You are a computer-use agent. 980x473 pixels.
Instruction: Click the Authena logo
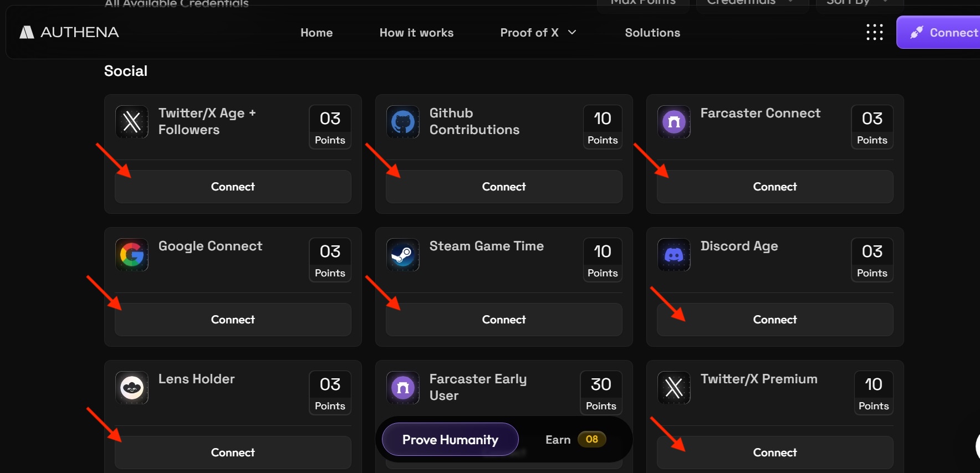pyautogui.click(x=69, y=32)
